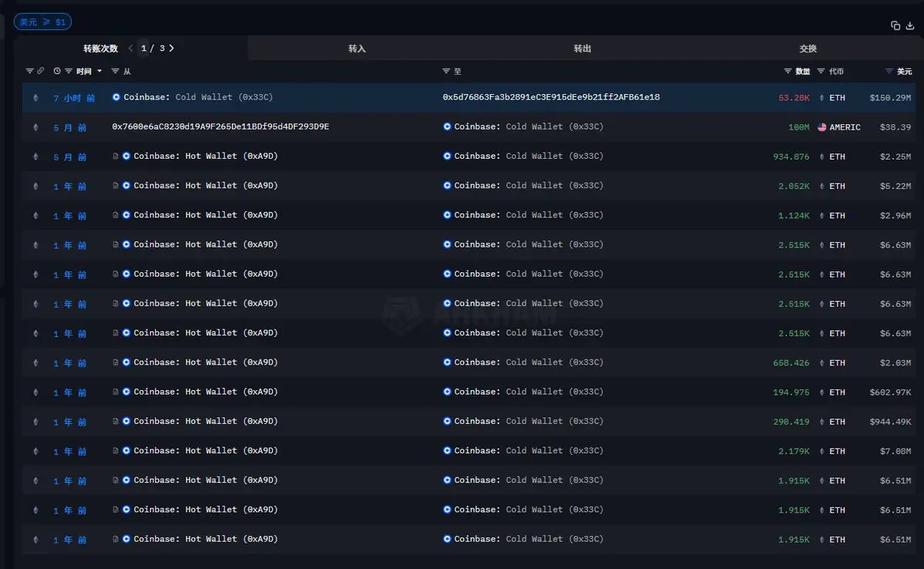Select the amount 2.052K
924x569 pixels.
tap(794, 187)
